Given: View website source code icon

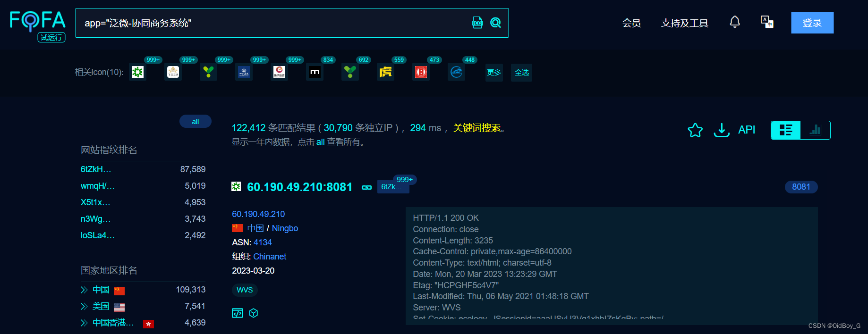Looking at the screenshot, I should click(237, 313).
